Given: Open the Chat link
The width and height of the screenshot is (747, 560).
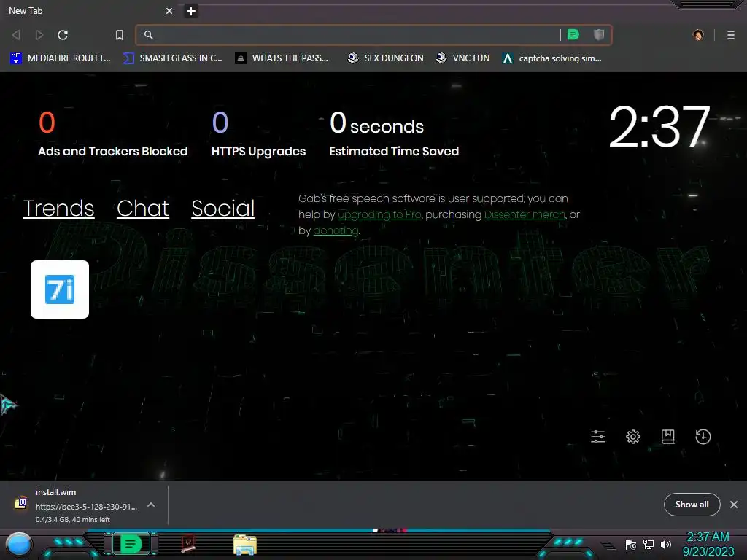Looking at the screenshot, I should click(x=143, y=208).
